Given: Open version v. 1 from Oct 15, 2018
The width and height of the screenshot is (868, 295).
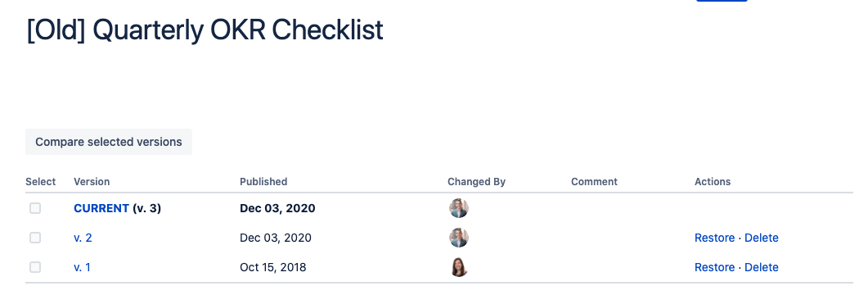Looking at the screenshot, I should click(x=82, y=267).
